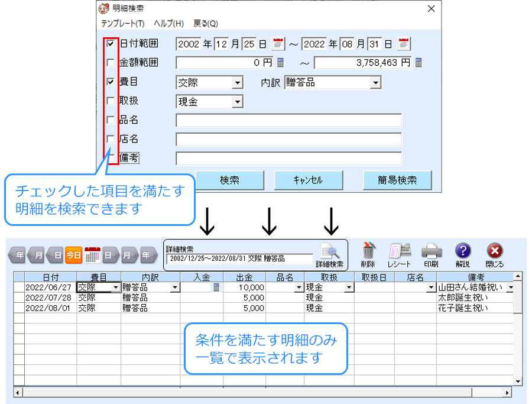Open calendar picker for start date

tap(278, 44)
